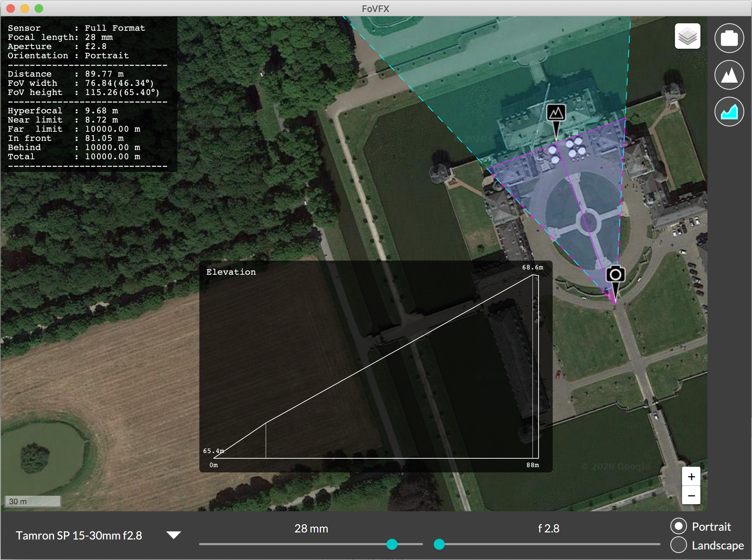Toggle the elevation profile chart button
This screenshot has height=560, width=752.
tap(729, 112)
